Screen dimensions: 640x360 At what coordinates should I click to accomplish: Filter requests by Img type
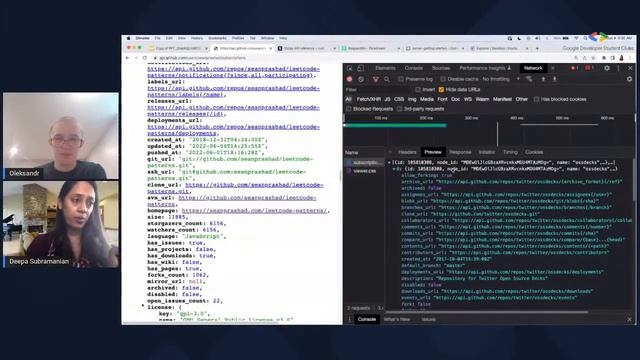pos(412,99)
